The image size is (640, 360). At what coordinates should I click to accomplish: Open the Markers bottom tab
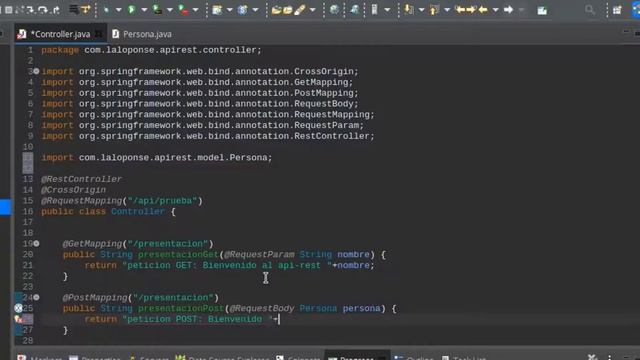point(40,358)
